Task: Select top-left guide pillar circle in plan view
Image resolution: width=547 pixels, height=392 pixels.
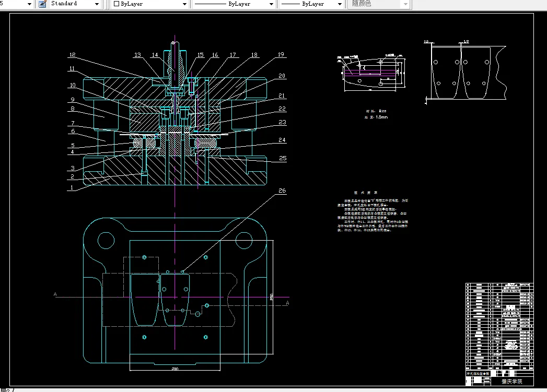Action: (106, 241)
